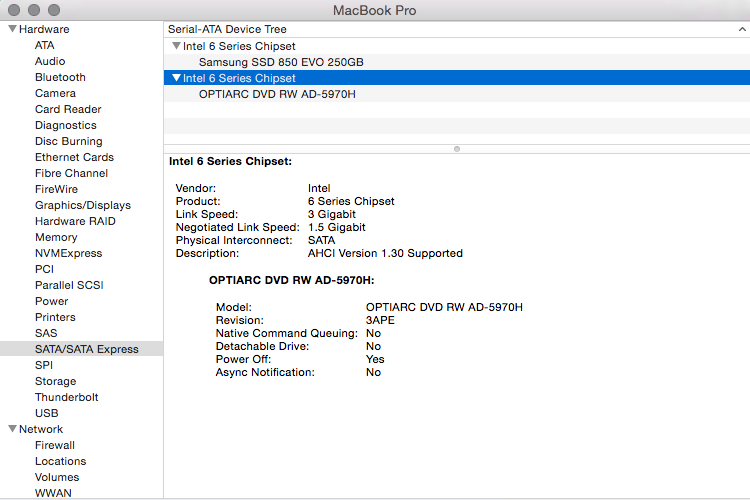Open Storage information

click(x=55, y=381)
